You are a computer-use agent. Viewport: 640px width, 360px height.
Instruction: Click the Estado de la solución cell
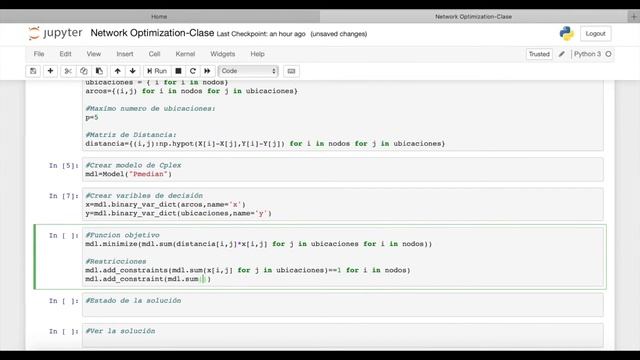342,304
